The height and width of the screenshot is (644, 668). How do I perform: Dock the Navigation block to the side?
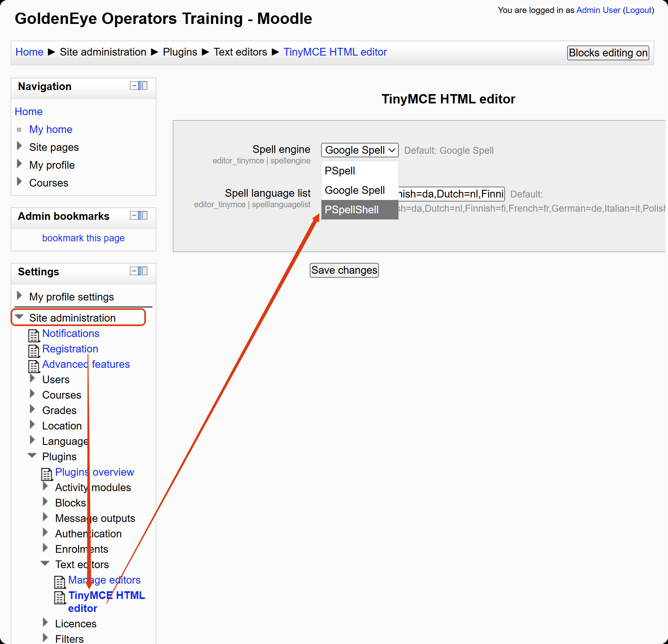pyautogui.click(x=143, y=86)
